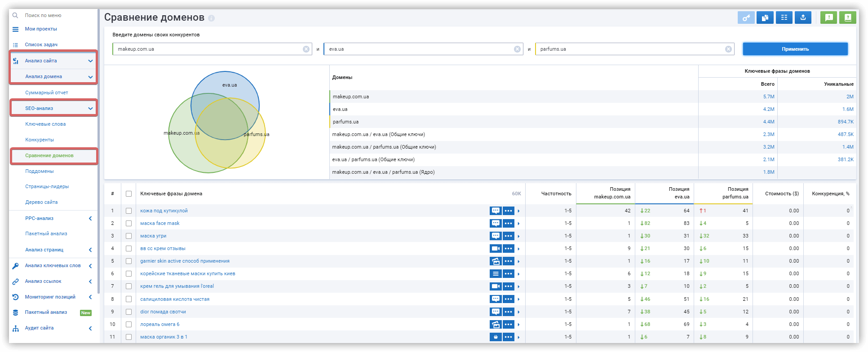Image resolution: width=868 pixels, height=352 pixels.
Task: Expand the Мониторинг позиций chevron
Action: tap(90, 297)
